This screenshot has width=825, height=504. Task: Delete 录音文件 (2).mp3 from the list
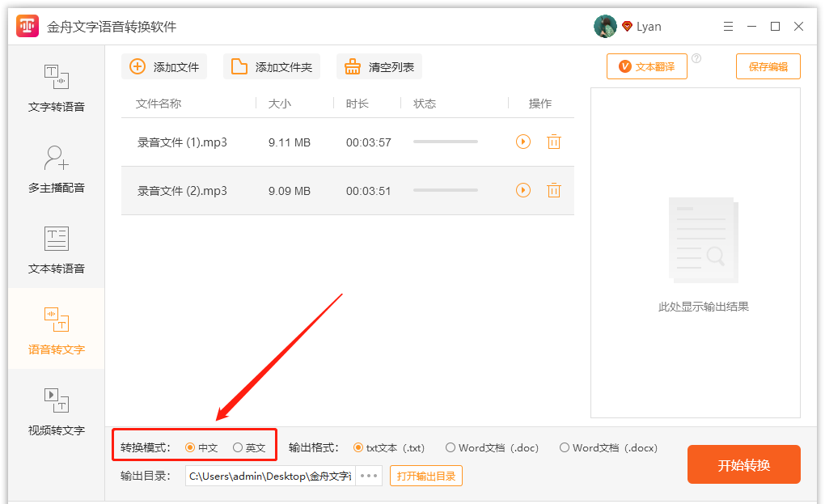coord(553,191)
